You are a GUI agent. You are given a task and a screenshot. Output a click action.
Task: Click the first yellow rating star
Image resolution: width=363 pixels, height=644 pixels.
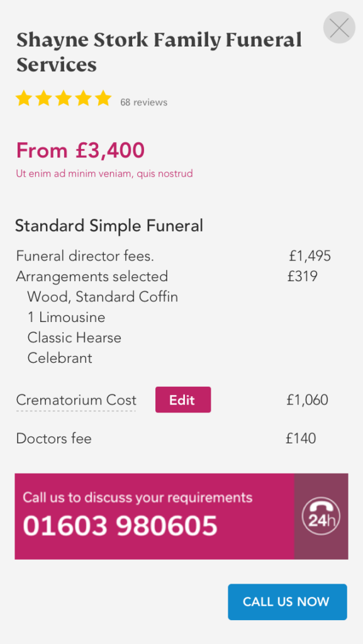click(x=23, y=99)
